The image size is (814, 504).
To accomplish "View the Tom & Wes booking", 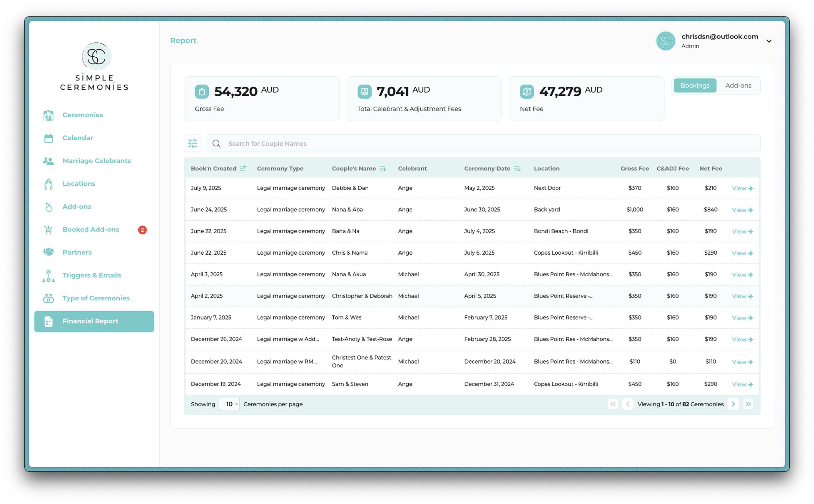I will click(743, 319).
